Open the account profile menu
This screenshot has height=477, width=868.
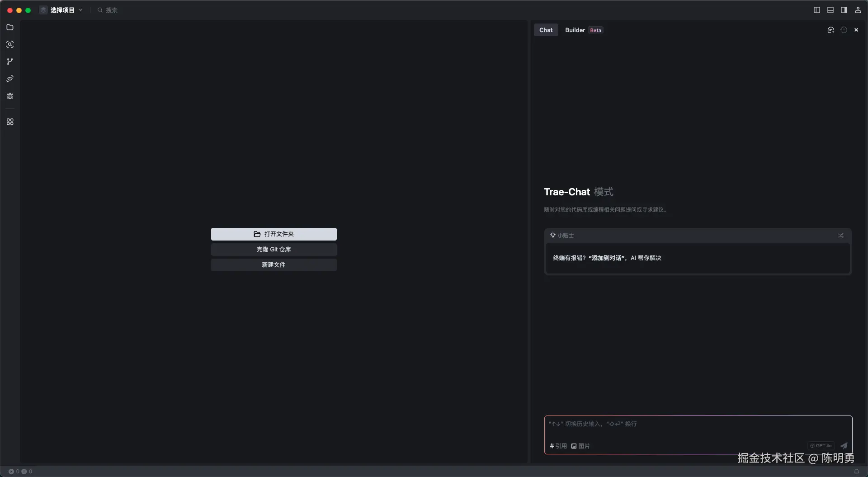click(858, 10)
